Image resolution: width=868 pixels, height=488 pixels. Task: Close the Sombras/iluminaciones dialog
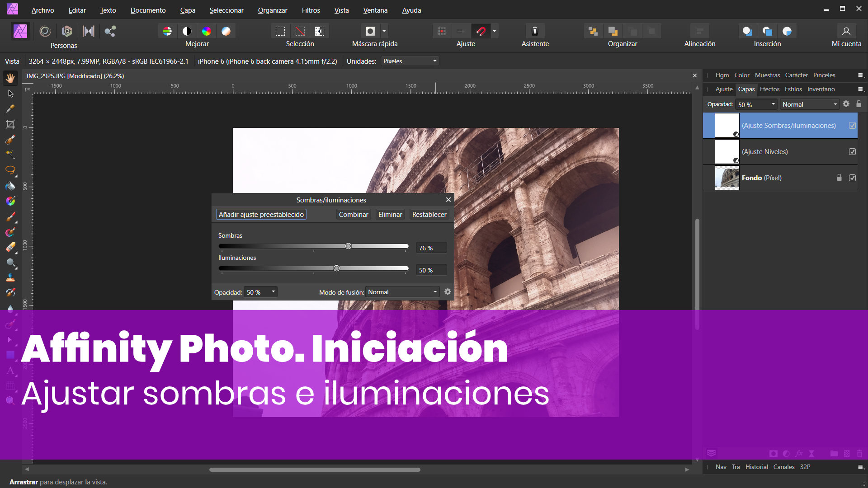point(448,200)
